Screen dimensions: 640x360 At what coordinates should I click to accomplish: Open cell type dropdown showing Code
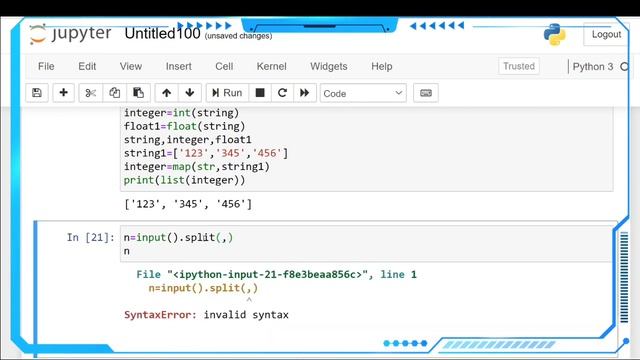pos(363,93)
